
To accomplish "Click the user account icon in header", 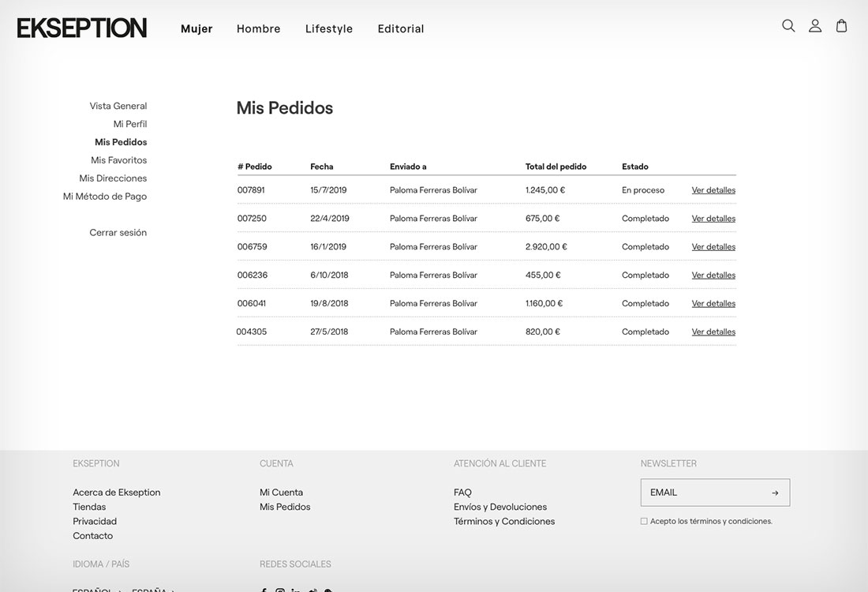I will pyautogui.click(x=815, y=26).
